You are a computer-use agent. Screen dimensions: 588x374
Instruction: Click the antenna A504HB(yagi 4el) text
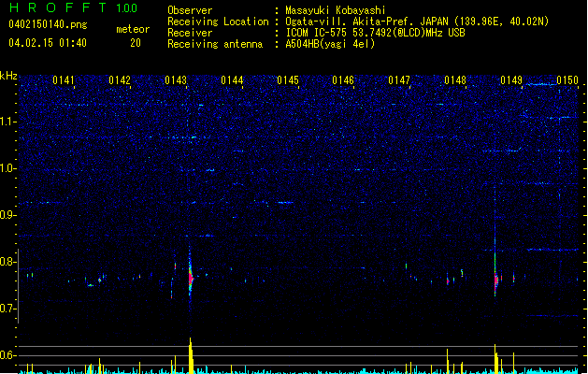click(330, 44)
